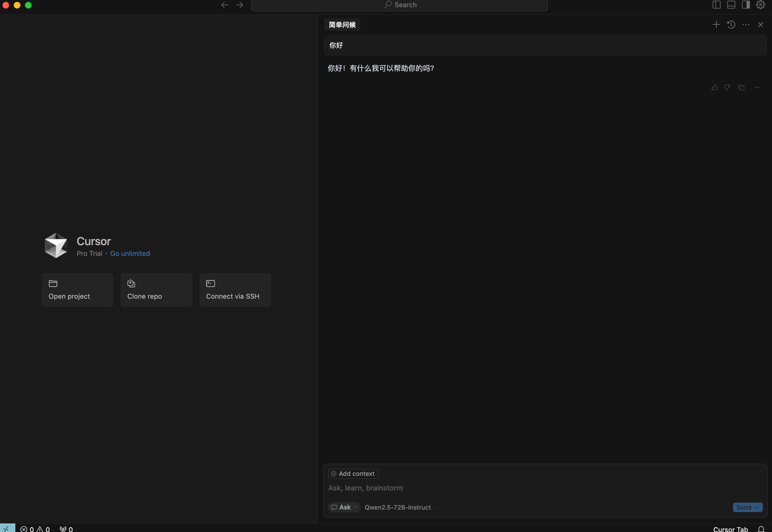Click Cursor Tab in status bar
The height and width of the screenshot is (532, 772).
pyautogui.click(x=730, y=529)
